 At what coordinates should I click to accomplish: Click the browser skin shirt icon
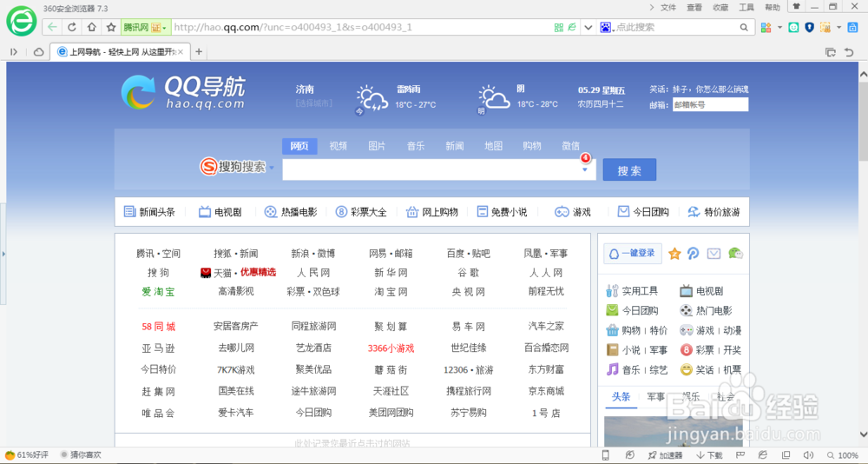pyautogui.click(x=797, y=7)
